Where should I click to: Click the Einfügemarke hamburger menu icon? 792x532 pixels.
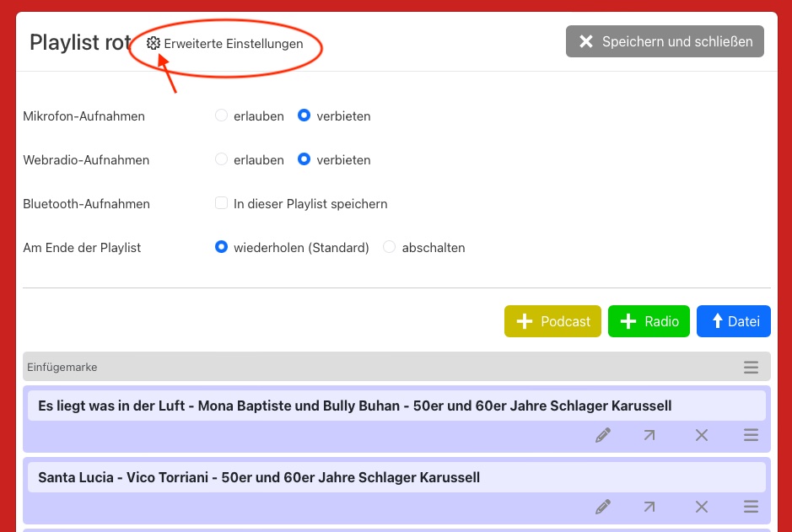751,368
